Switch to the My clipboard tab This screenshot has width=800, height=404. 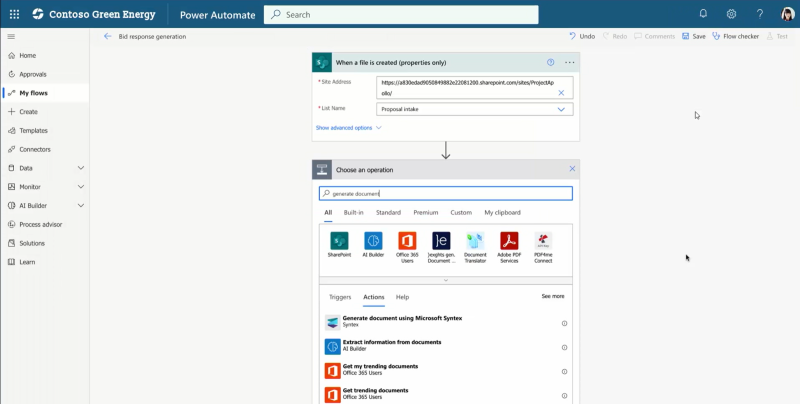(503, 213)
